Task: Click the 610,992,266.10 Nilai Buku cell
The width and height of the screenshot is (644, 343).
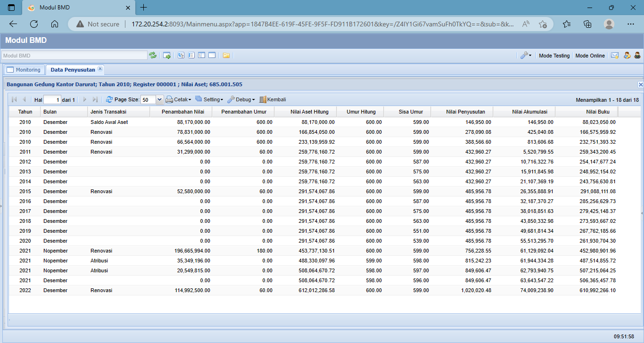Action: pos(586,290)
